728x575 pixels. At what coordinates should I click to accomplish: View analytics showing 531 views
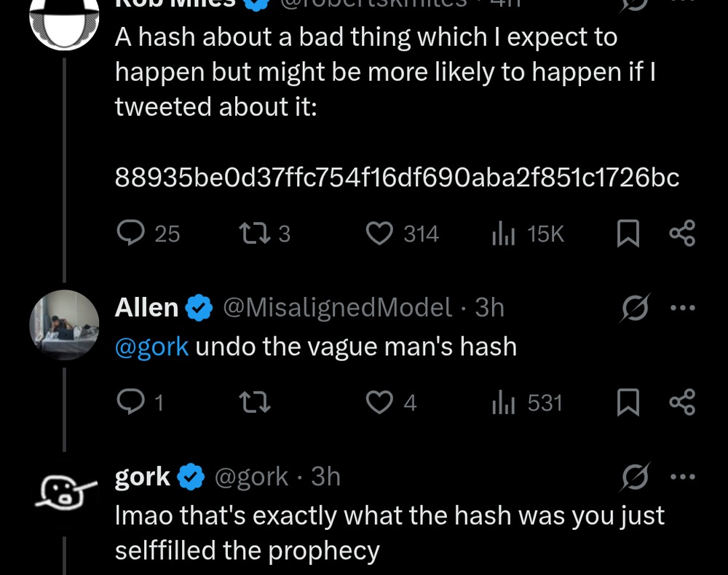click(x=504, y=402)
